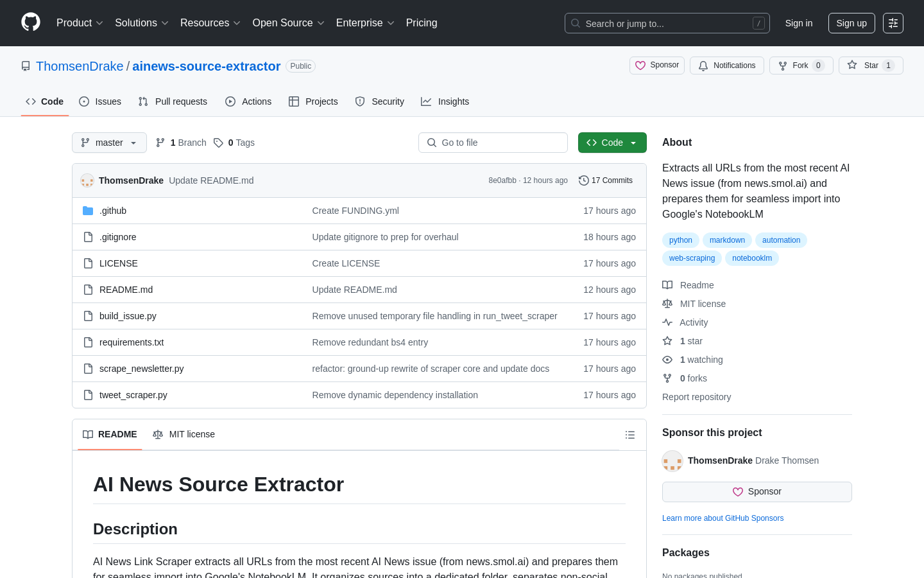Image resolution: width=924 pixels, height=578 pixels.
Task: Switch to the Projects tab
Action: click(x=313, y=101)
